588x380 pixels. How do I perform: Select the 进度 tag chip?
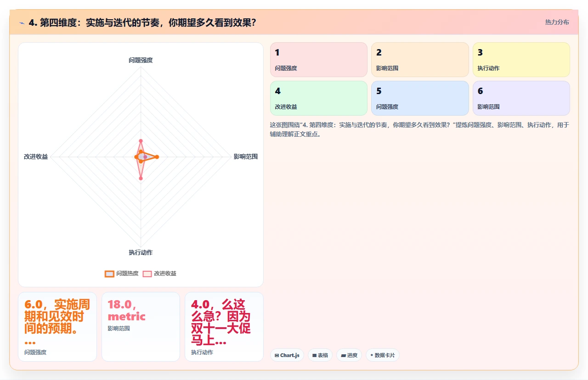(349, 355)
